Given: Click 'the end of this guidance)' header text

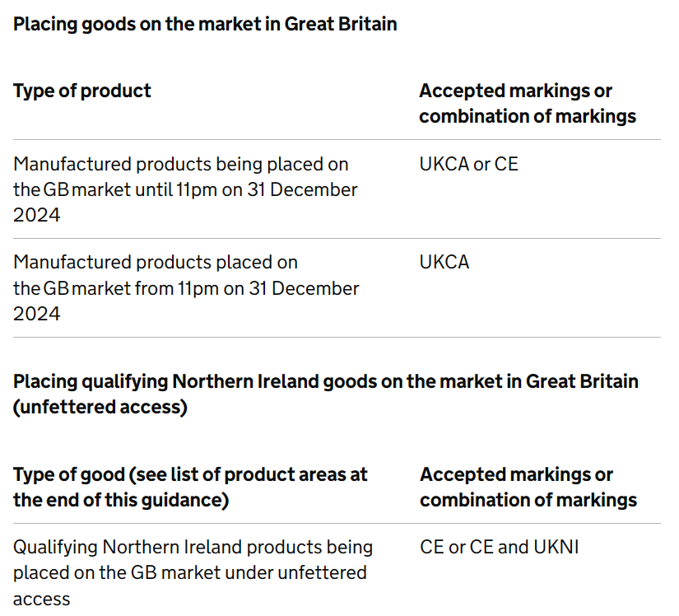Looking at the screenshot, I should click(x=121, y=501).
